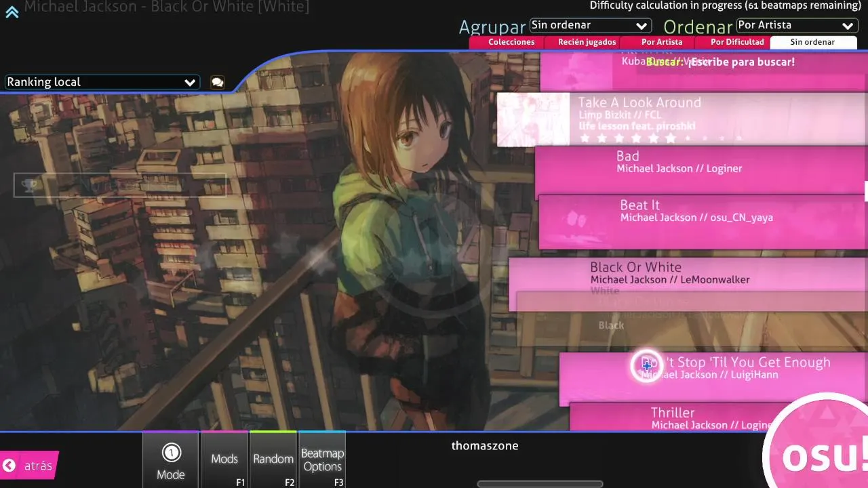Switch to the Colecciones tab
This screenshot has height=488, width=868.
point(511,42)
